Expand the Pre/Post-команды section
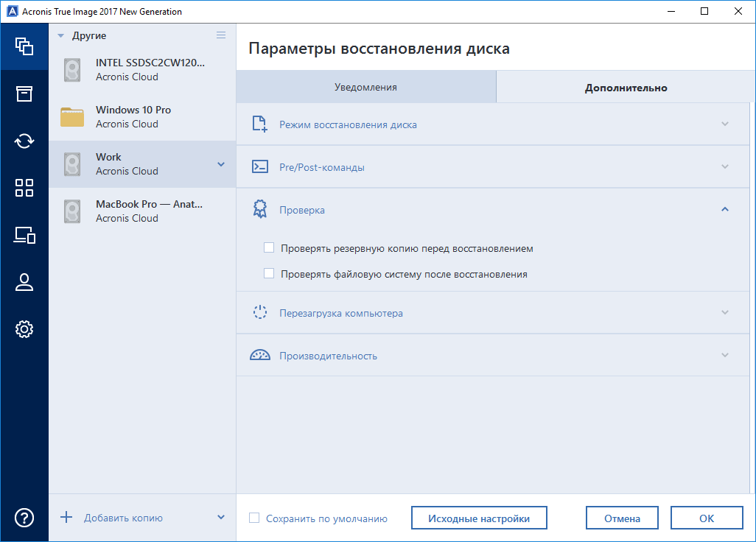 pos(724,167)
